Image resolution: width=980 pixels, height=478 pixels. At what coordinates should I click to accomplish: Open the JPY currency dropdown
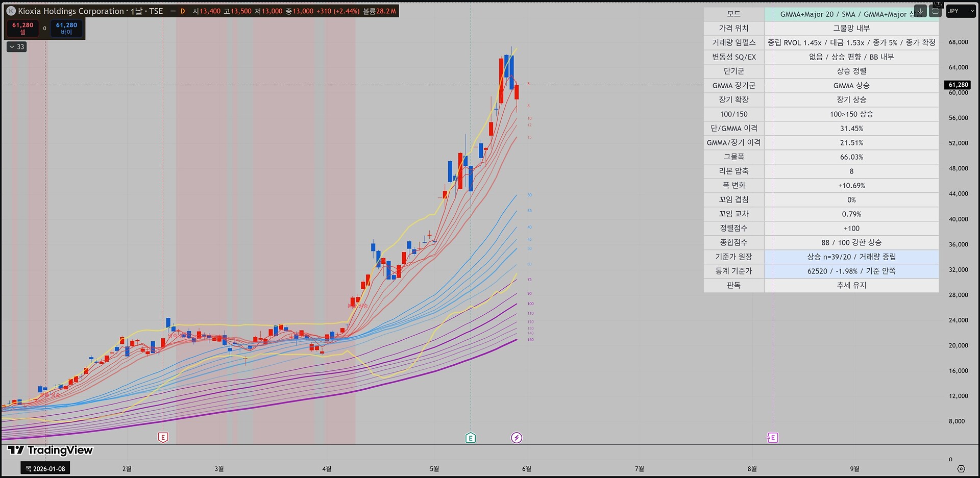(961, 11)
